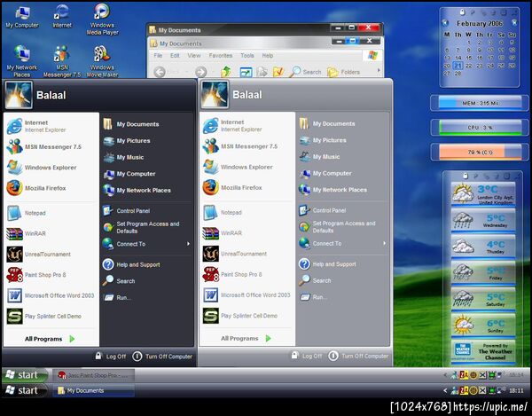Start UnrealTournament from the gray Start menu

[235, 254]
